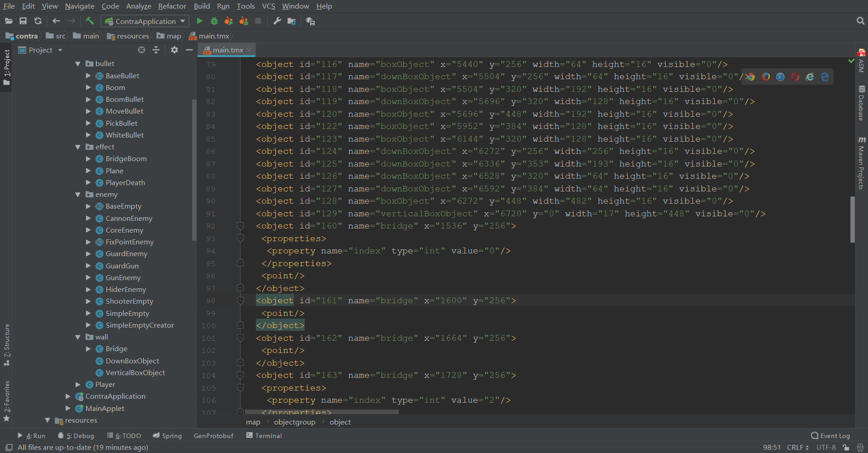
Task: Synchronize files with the refresh icon
Action: point(38,21)
